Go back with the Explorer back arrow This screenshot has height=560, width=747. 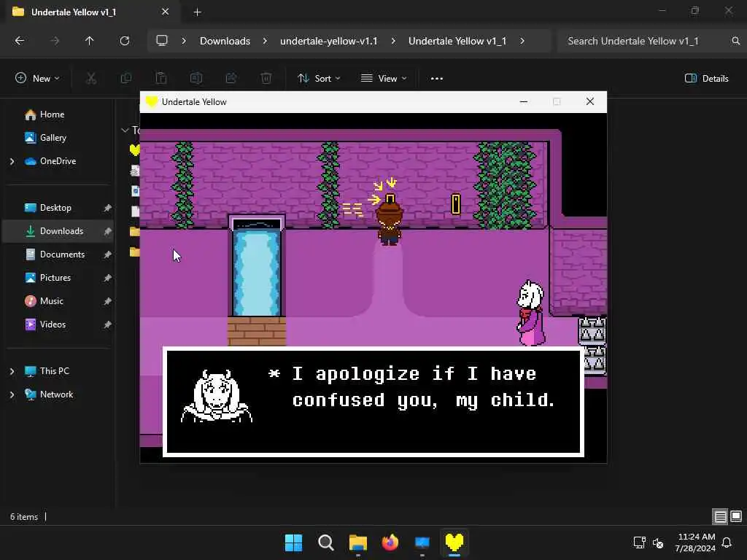coord(20,41)
